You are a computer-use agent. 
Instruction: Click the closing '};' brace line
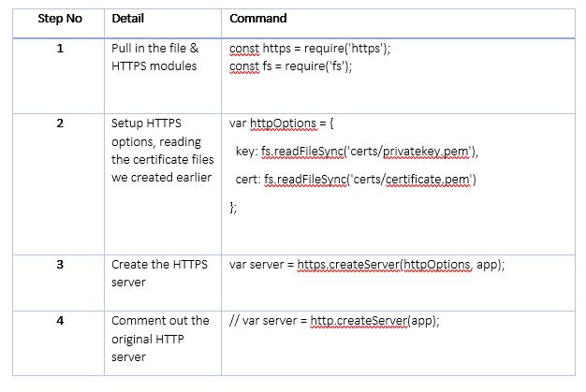(234, 208)
